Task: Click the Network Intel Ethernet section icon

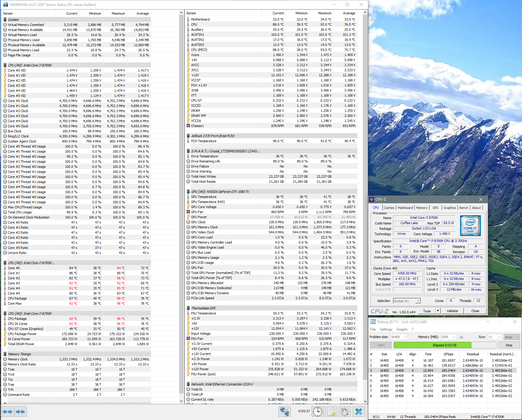Action: tap(188, 384)
